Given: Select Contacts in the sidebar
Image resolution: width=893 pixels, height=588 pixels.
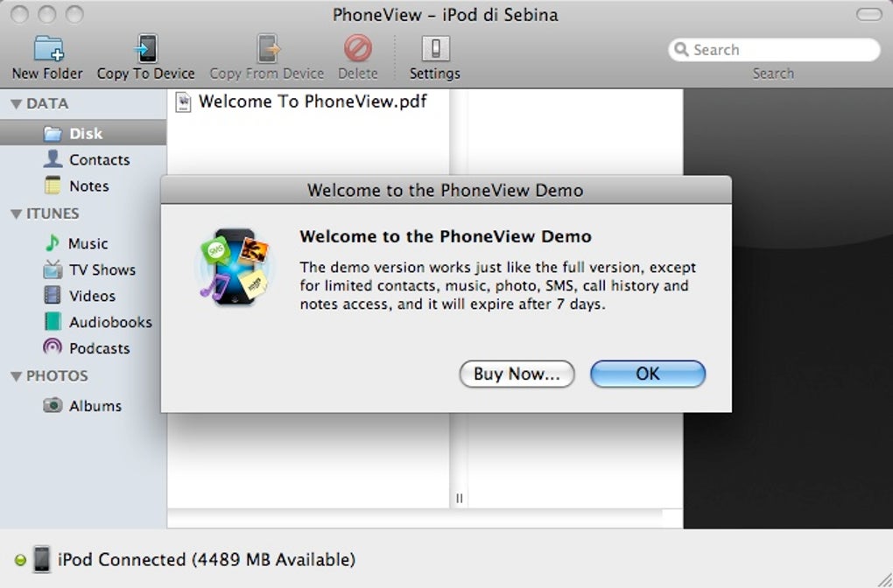Looking at the screenshot, I should (x=83, y=159).
